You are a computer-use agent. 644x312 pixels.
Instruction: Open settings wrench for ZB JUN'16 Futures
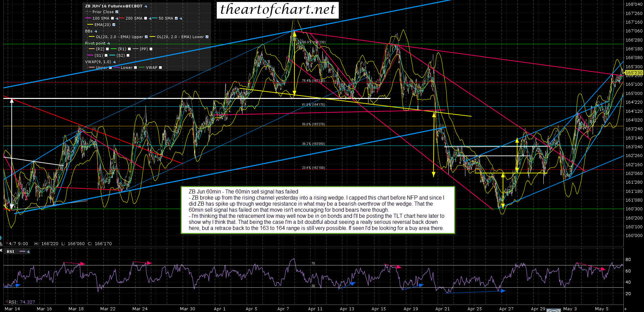tap(146, 6)
